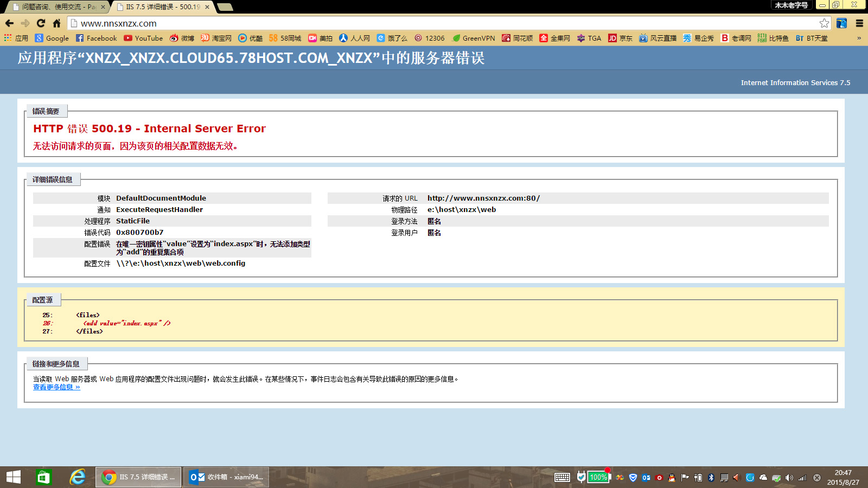Open the YouTube bookmark
868x488 pixels.
click(143, 38)
